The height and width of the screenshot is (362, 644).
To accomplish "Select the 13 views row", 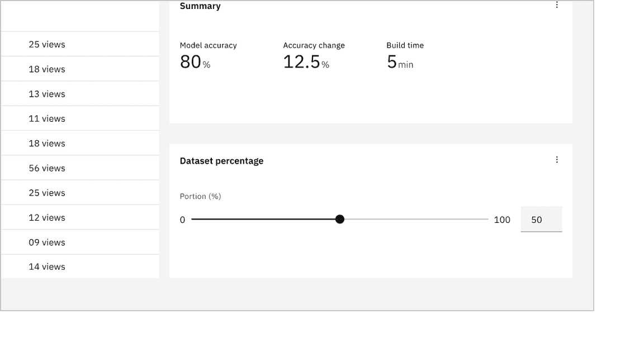I will pyautogui.click(x=46, y=93).
